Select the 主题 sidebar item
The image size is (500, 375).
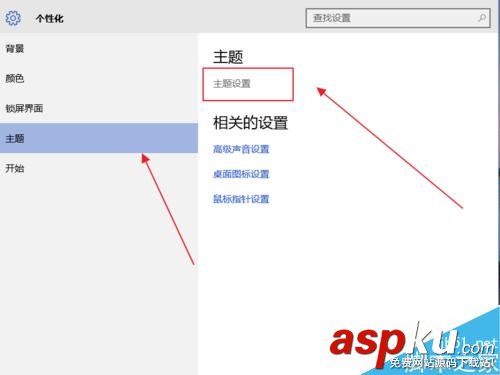[x=99, y=138]
